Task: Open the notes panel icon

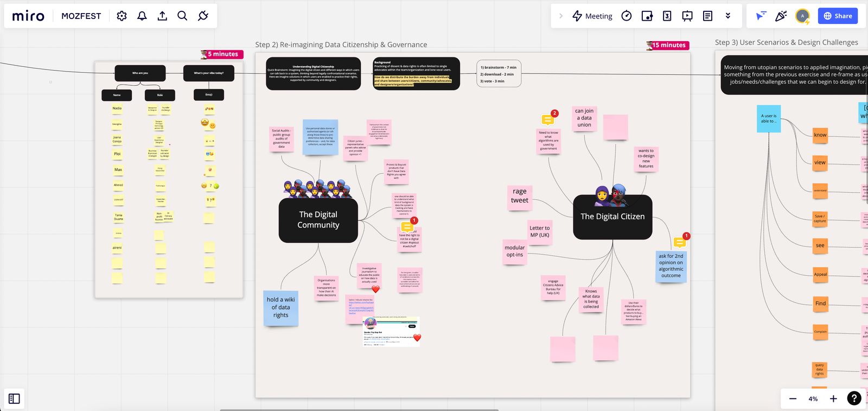Action: (x=707, y=16)
